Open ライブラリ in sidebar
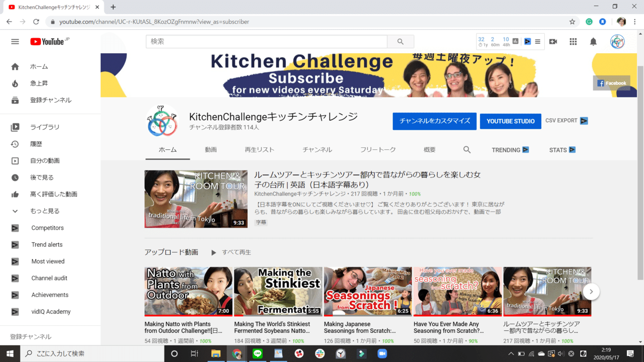 click(x=50, y=127)
